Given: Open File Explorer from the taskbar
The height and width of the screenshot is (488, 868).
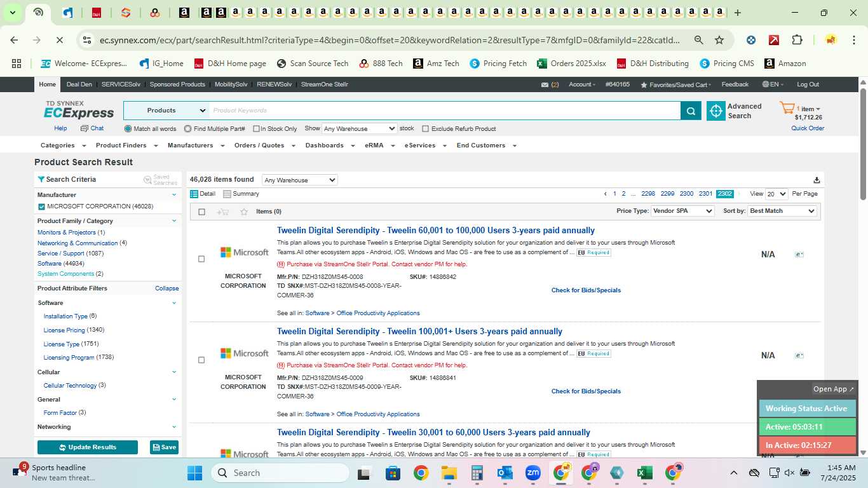Looking at the screenshot, I should [x=449, y=473].
